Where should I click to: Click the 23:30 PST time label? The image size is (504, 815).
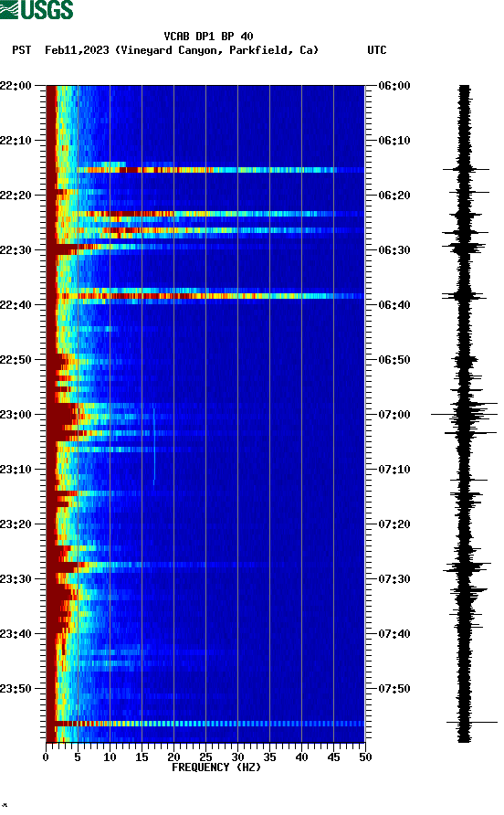[x=16, y=579]
